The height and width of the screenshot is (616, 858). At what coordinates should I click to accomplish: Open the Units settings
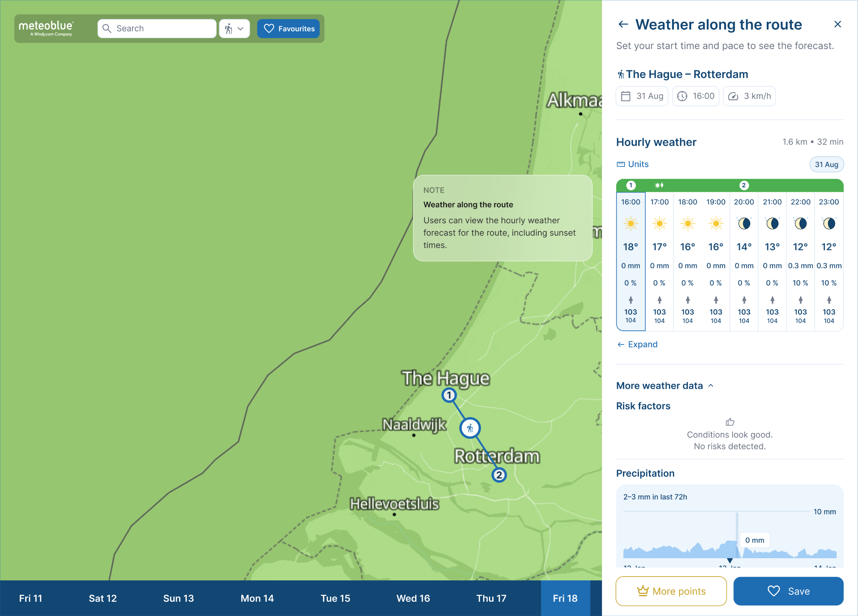[633, 164]
